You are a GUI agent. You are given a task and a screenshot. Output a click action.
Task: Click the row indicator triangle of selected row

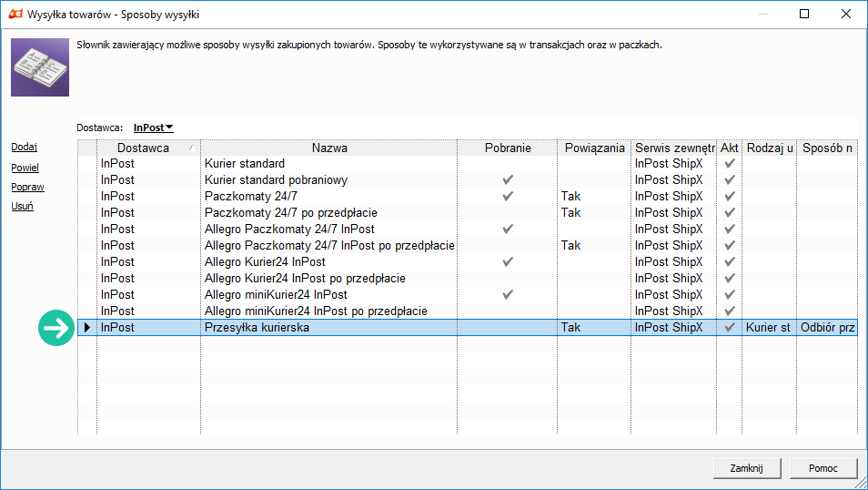pos(87,328)
